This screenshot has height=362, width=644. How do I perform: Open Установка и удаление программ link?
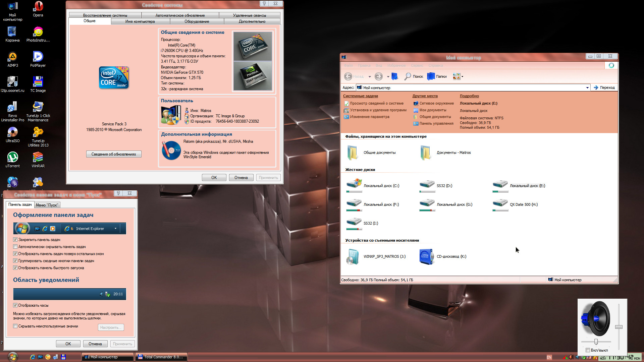coord(375,110)
